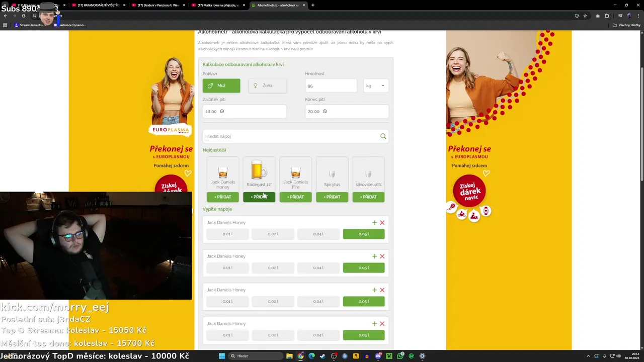Image resolution: width=644 pixels, height=362 pixels.
Task: Open Settings gear in the taskbar
Action: click(422, 356)
